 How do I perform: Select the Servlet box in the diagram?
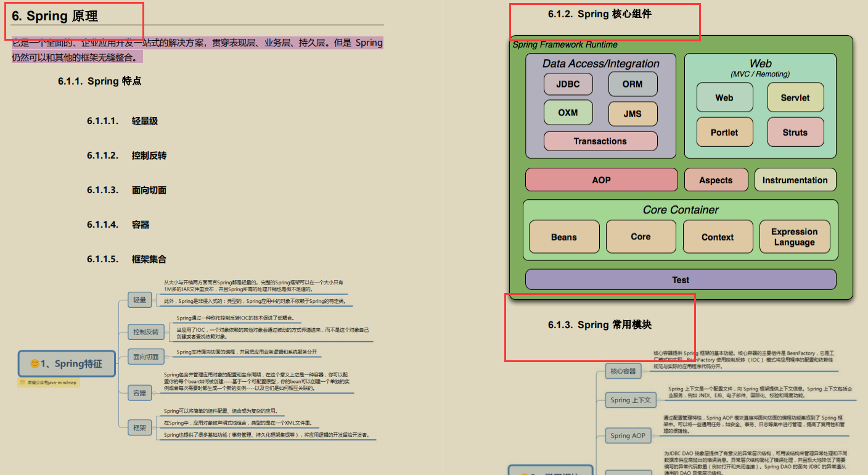coord(795,97)
